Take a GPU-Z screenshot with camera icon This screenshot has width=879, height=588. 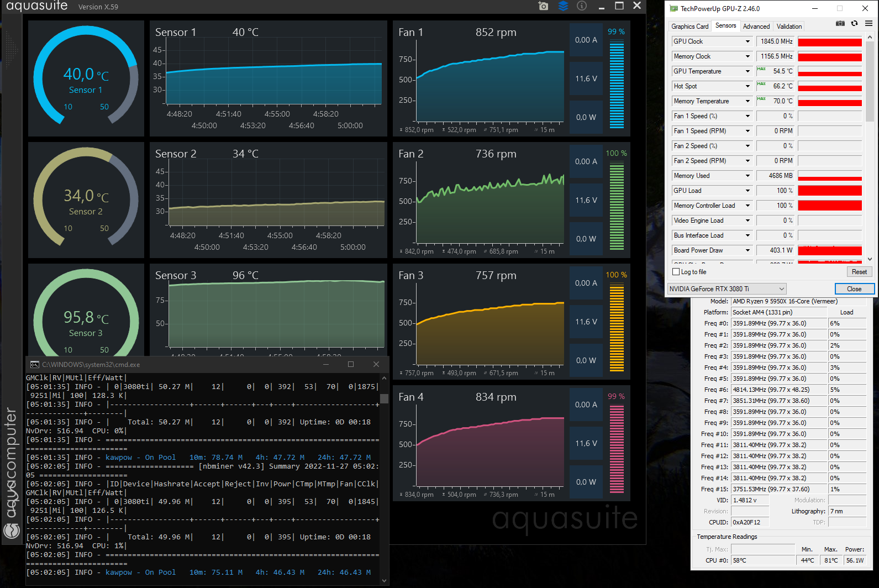[840, 23]
